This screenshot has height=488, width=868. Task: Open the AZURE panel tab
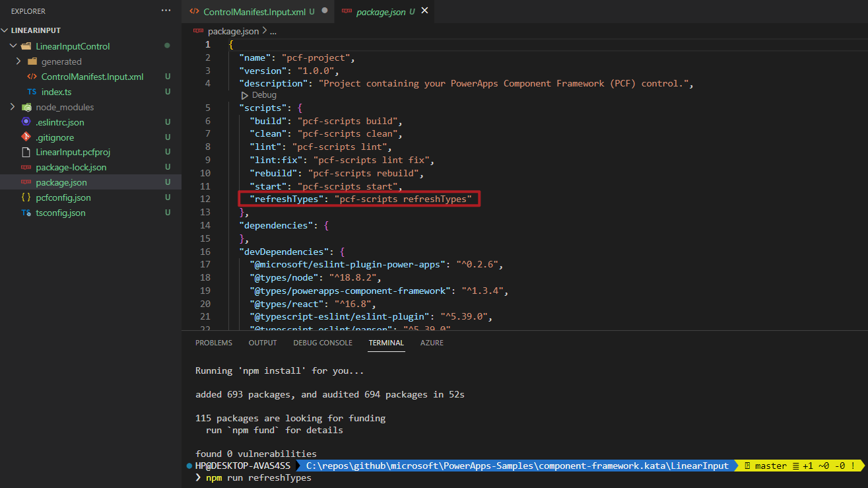[x=432, y=343]
